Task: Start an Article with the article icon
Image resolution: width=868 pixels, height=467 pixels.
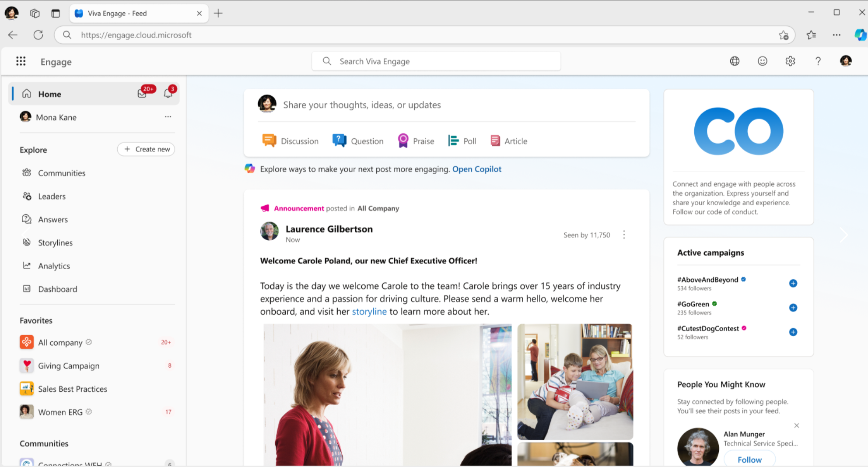Action: tap(495, 140)
